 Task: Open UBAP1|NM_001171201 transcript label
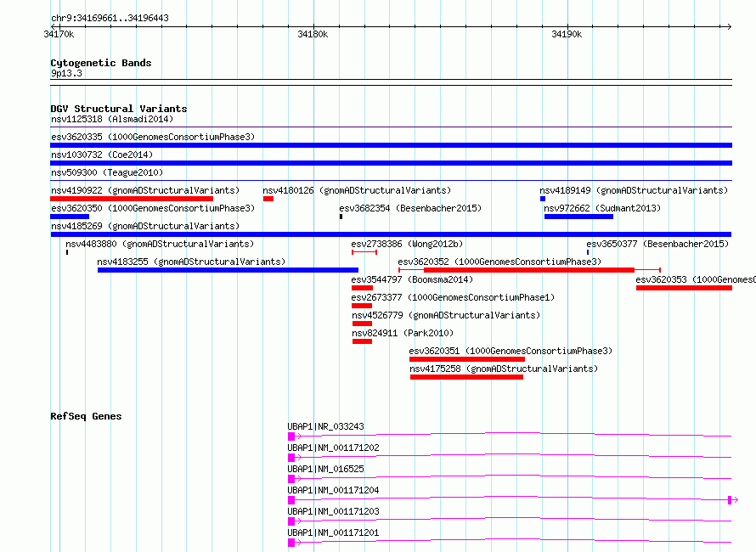333,532
